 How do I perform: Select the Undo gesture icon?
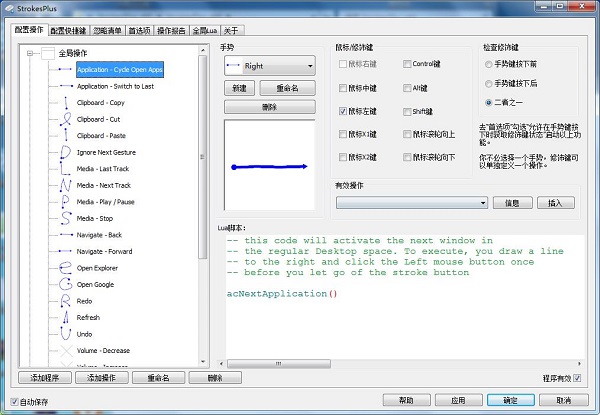[x=66, y=333]
